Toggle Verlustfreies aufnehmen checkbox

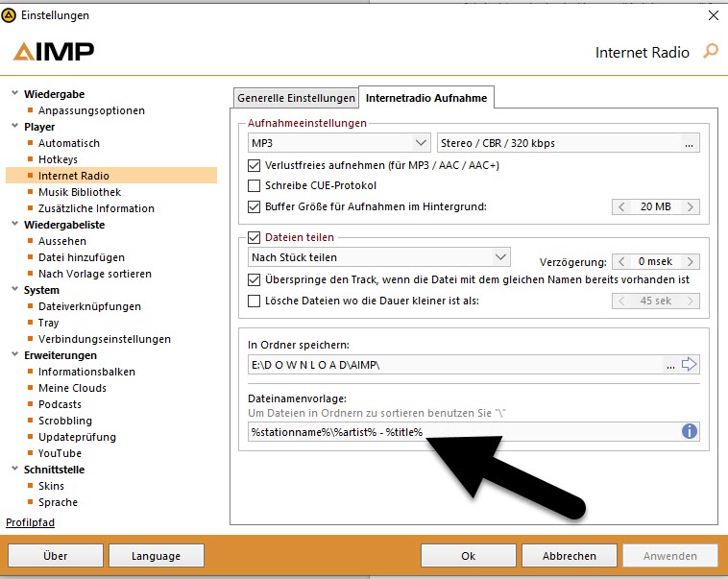[x=254, y=165]
